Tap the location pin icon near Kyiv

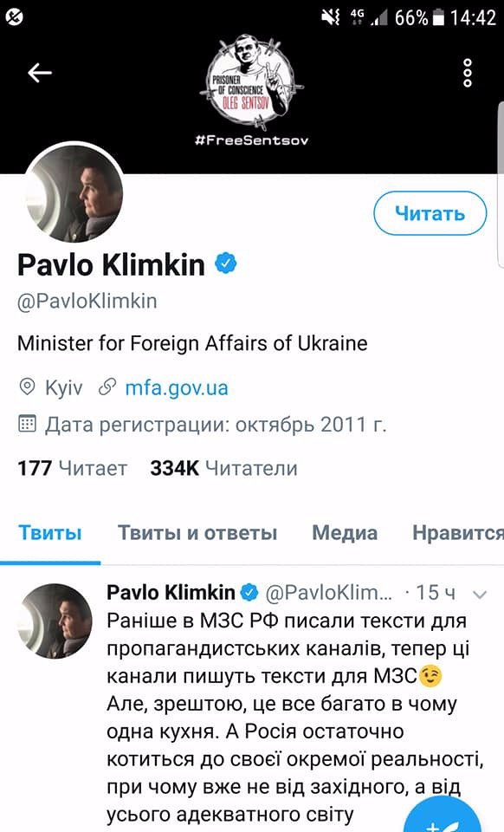(x=27, y=387)
